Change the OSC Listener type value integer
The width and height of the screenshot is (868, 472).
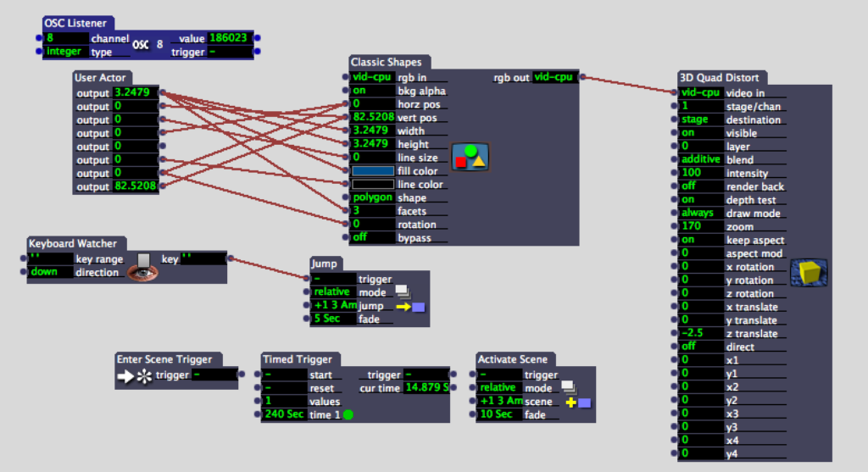click(65, 52)
